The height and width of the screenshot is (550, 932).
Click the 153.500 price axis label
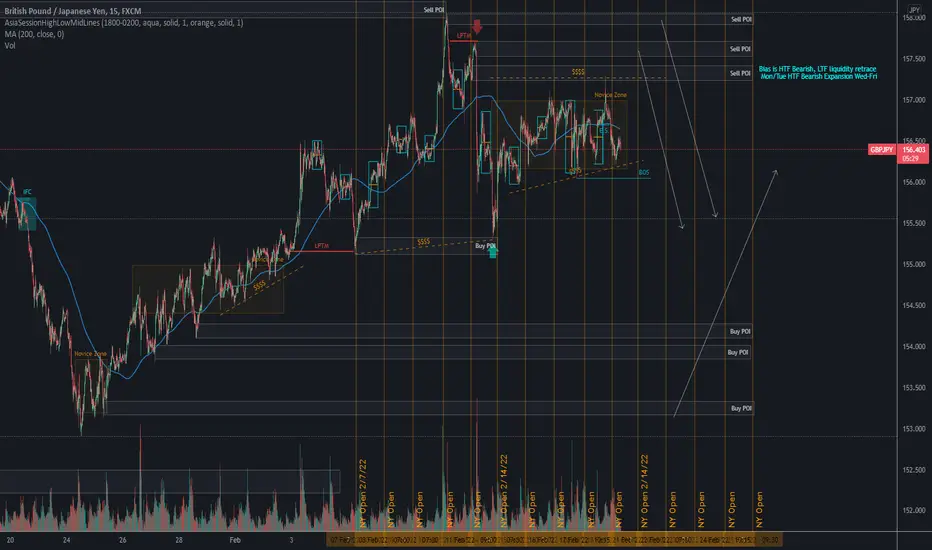tap(914, 387)
